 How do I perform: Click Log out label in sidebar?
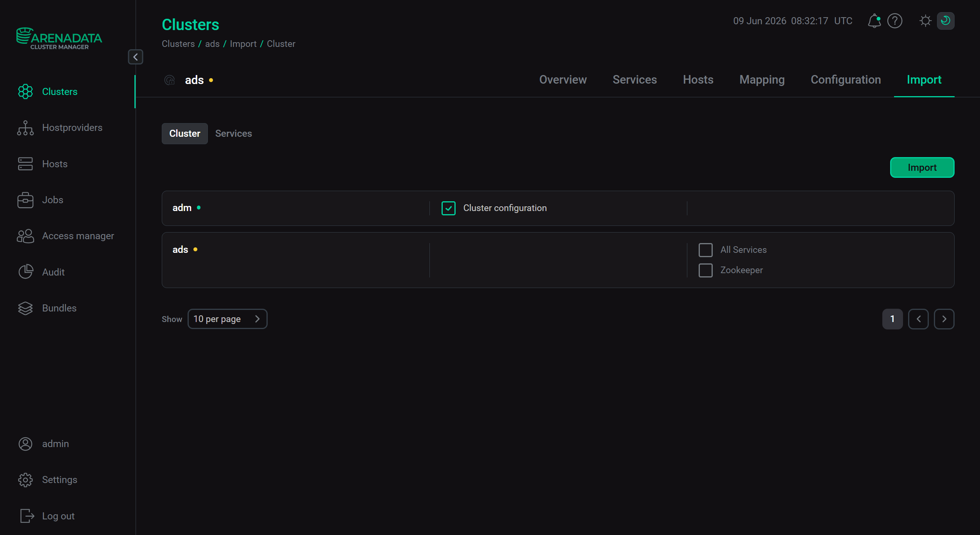pos(58,516)
